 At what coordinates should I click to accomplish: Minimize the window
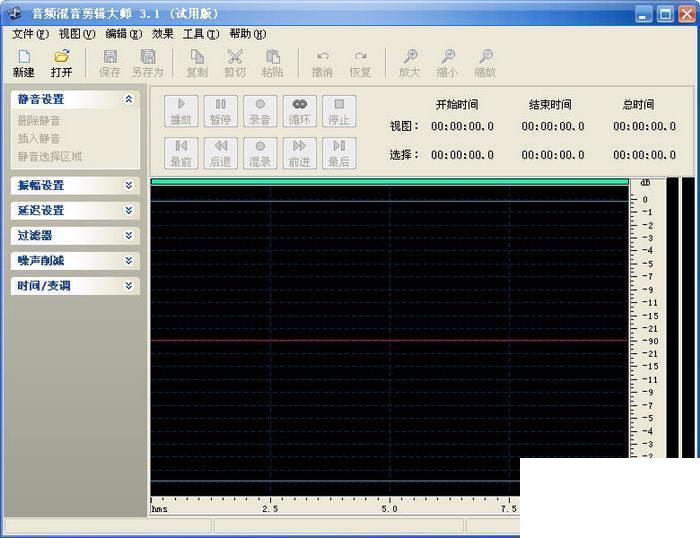click(x=643, y=14)
